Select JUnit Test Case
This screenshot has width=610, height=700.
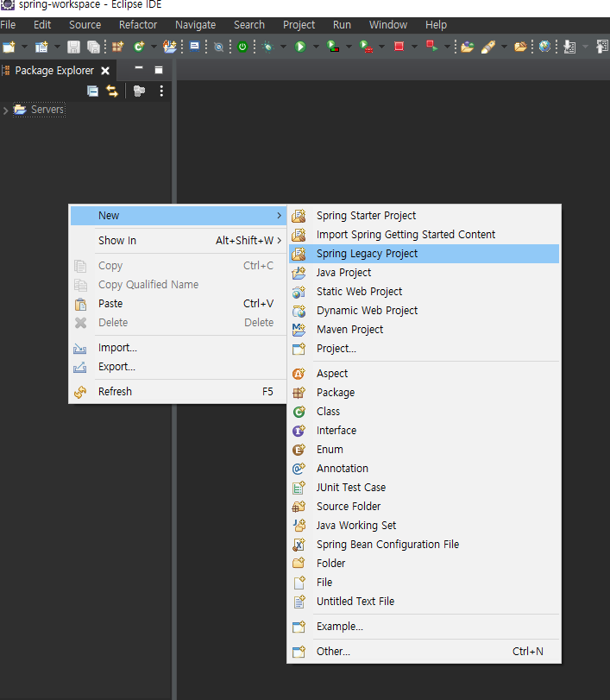(x=424, y=488)
